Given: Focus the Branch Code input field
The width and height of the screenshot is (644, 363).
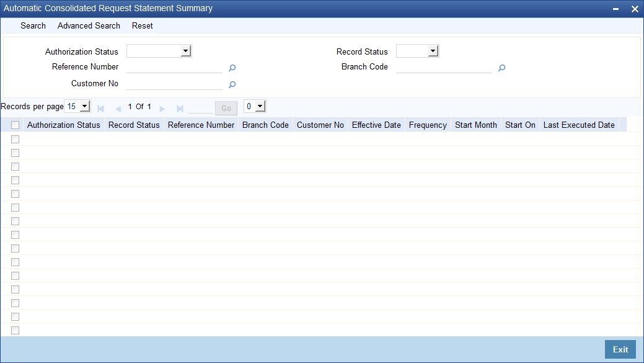Looking at the screenshot, I should click(x=444, y=67).
